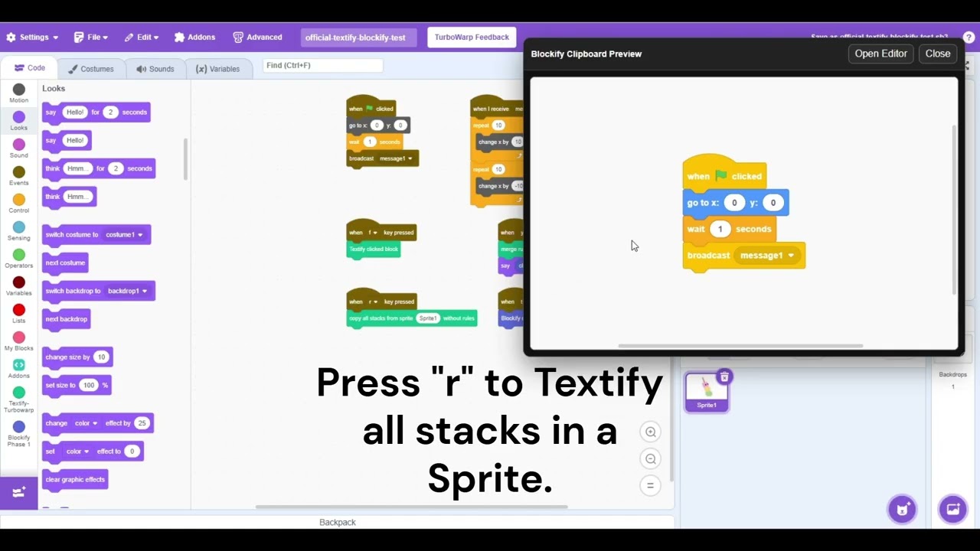
Task: Zoom in on the workspace
Action: [x=650, y=432]
